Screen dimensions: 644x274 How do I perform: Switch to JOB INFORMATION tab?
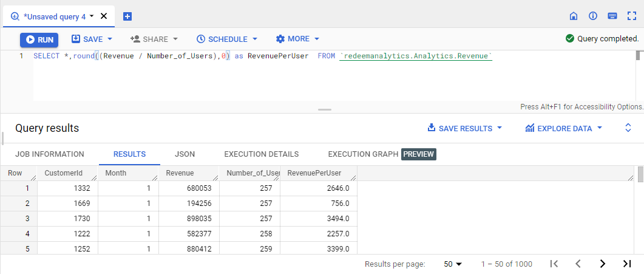(50, 154)
